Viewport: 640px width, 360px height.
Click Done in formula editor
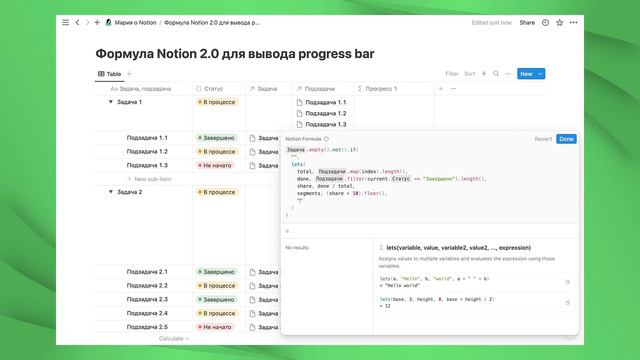coord(566,139)
